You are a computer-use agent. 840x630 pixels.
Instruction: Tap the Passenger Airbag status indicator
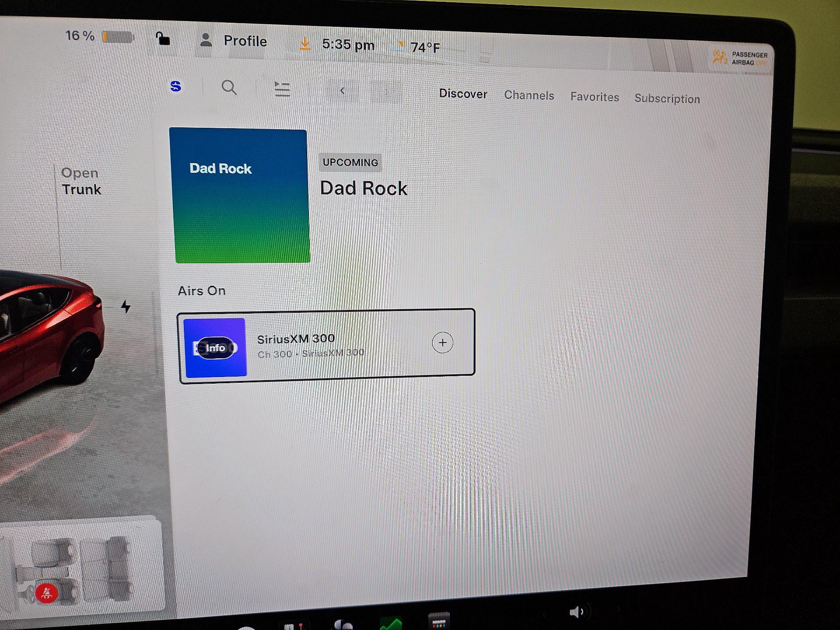(740, 58)
